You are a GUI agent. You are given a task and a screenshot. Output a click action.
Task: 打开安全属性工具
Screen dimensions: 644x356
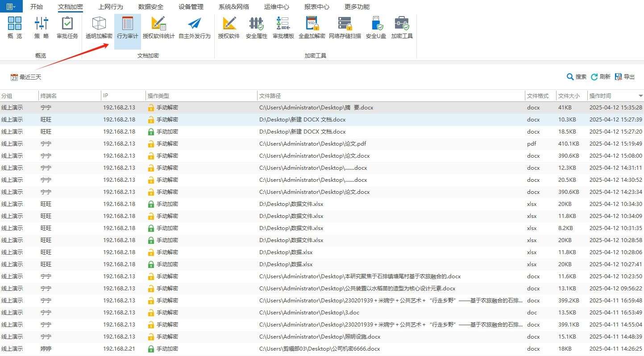[x=256, y=28]
